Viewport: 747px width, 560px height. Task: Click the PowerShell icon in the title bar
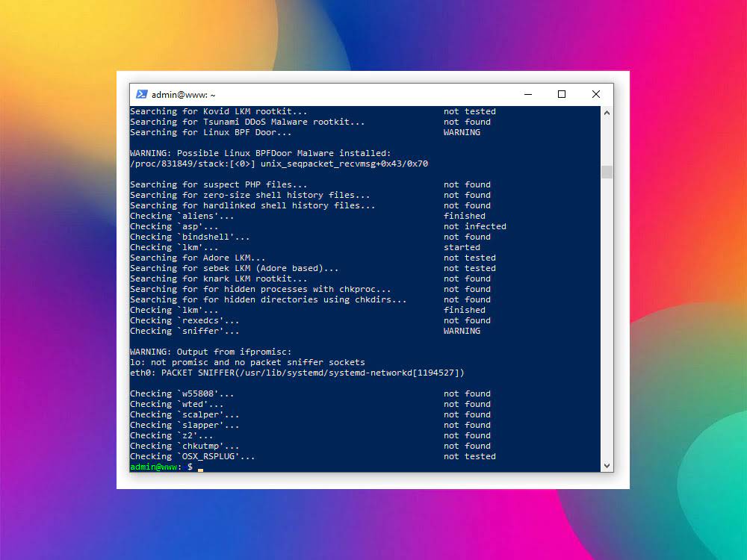pos(142,94)
